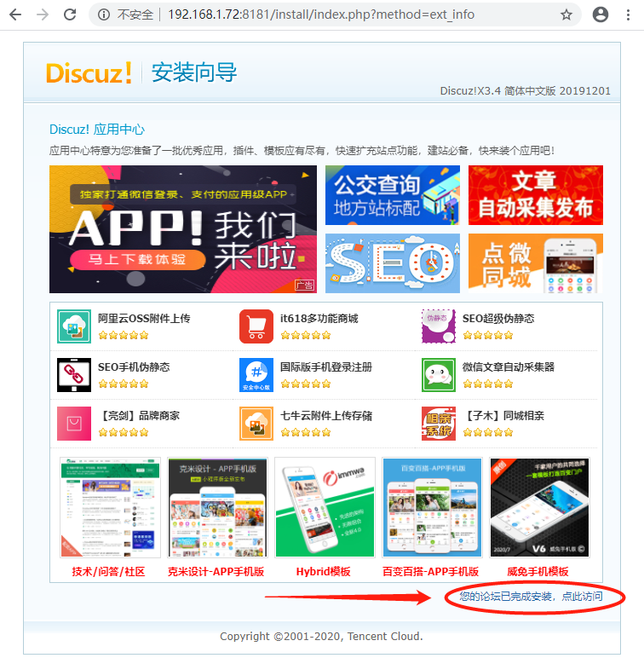This screenshot has width=644, height=658.
Task: Click the Copyright ©2001-2020, Tencent Cloud. text
Action: pyautogui.click(x=322, y=636)
